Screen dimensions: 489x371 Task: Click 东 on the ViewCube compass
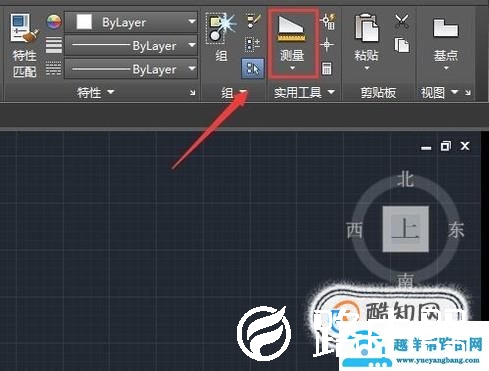[x=456, y=230]
